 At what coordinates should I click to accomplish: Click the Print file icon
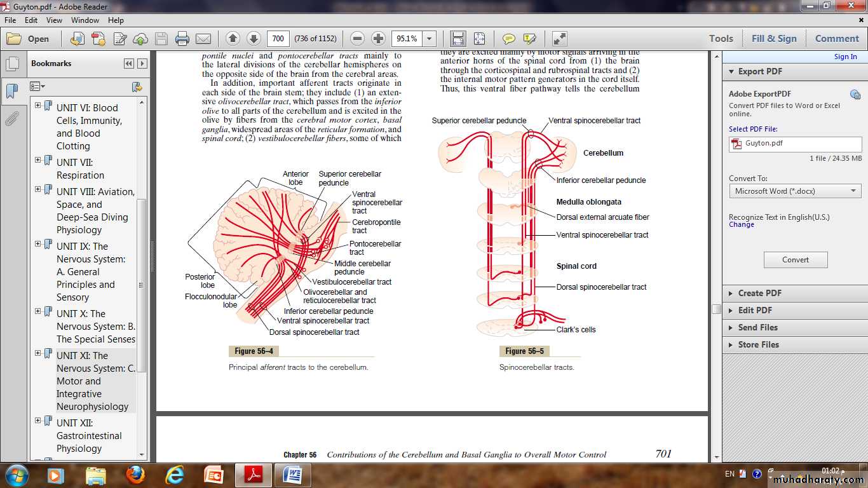(x=182, y=39)
